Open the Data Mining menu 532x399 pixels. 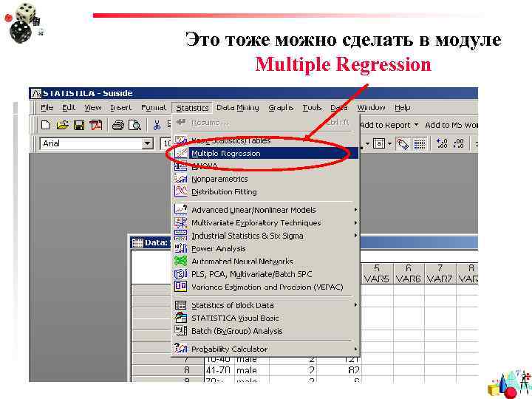click(x=238, y=108)
